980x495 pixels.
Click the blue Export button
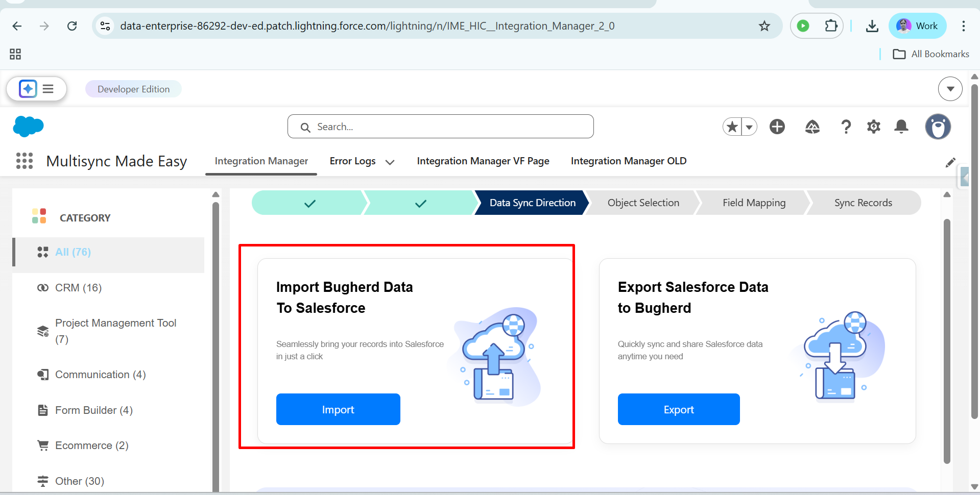[679, 409]
